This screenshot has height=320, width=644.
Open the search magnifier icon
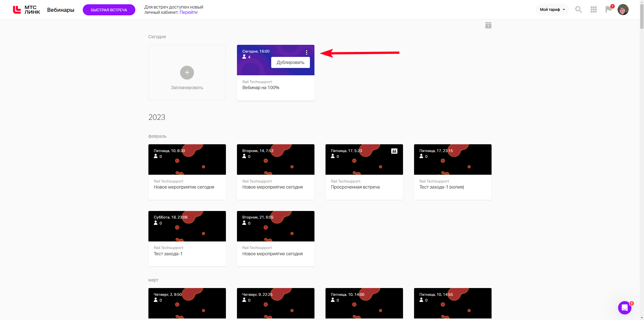[578, 10]
